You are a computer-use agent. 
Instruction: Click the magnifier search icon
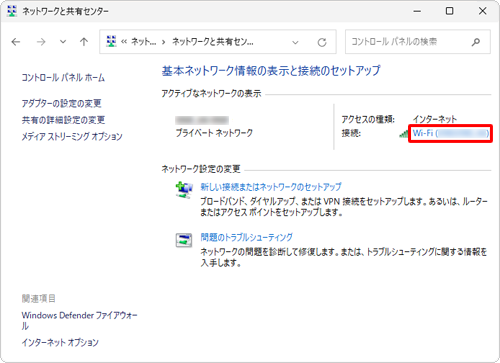coord(476,42)
